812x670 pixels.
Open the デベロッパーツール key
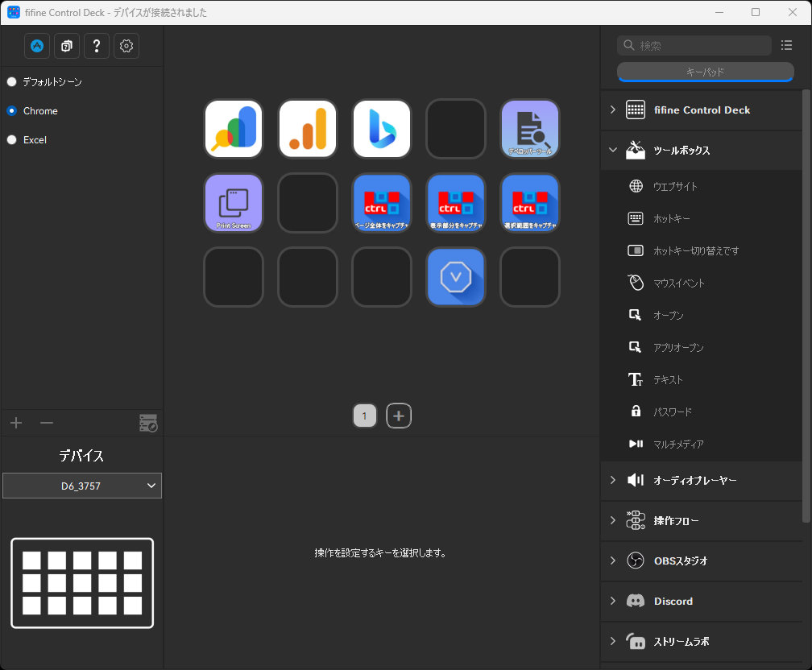529,129
